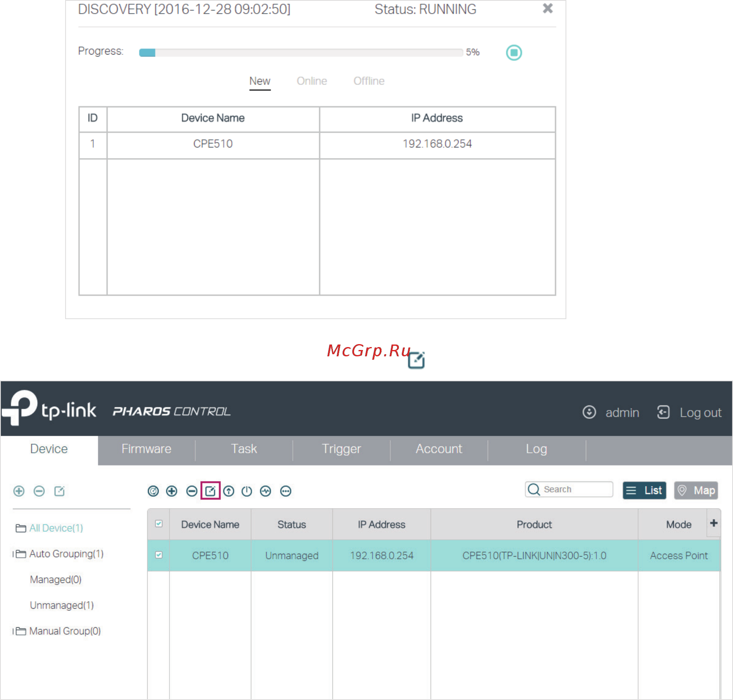Viewport: 733px width, 700px height.
Task: Open the Task tab
Action: pyautogui.click(x=244, y=449)
